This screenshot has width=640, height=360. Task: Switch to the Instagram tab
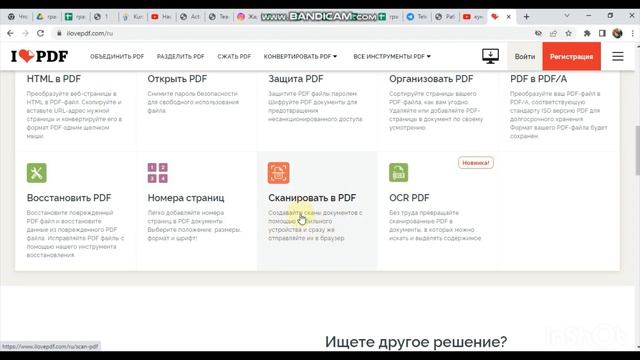(247, 17)
